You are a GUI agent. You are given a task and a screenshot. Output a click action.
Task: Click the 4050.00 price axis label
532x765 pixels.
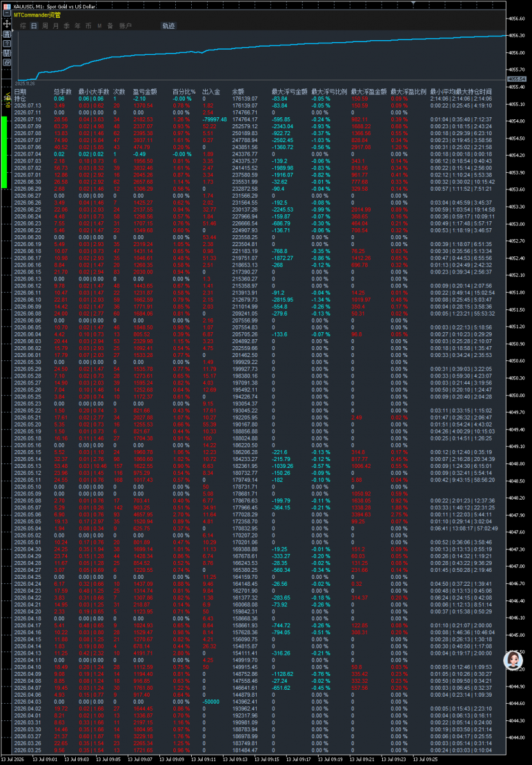click(x=517, y=395)
